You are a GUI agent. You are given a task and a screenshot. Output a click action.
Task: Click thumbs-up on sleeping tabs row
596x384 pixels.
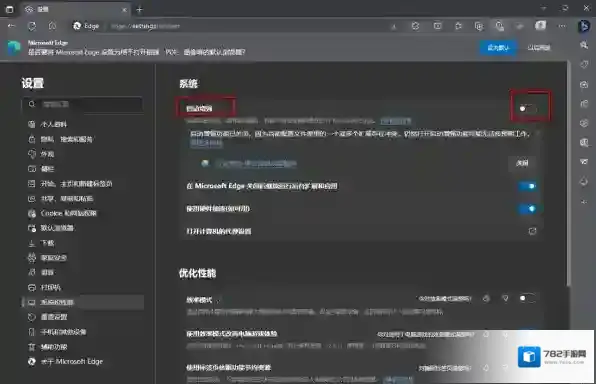click(x=486, y=368)
